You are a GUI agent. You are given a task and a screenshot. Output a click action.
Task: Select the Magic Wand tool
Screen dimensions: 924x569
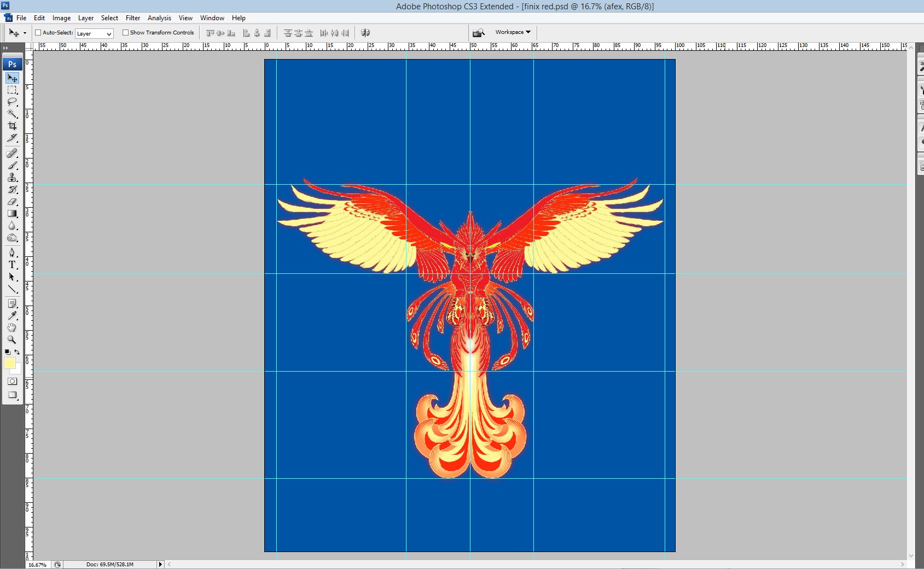(12, 114)
